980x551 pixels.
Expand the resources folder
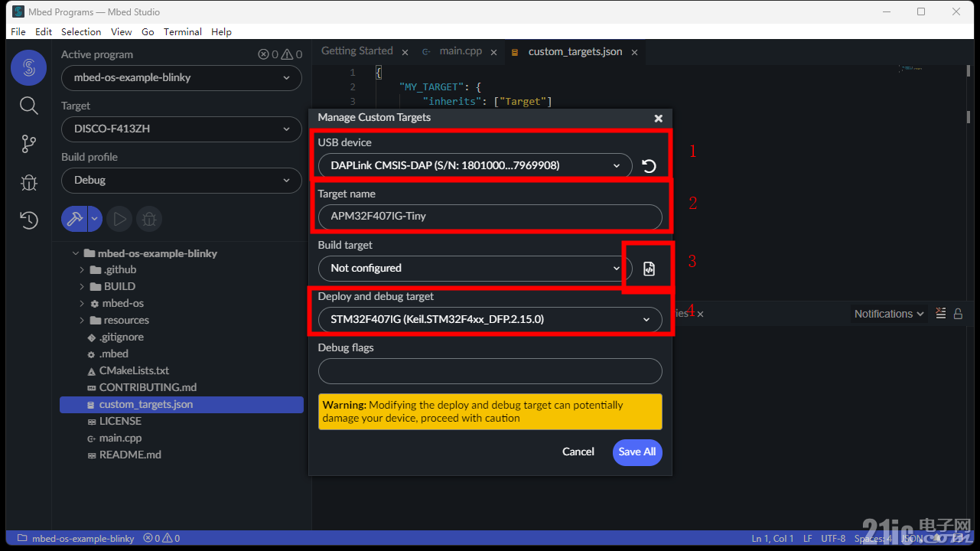82,321
